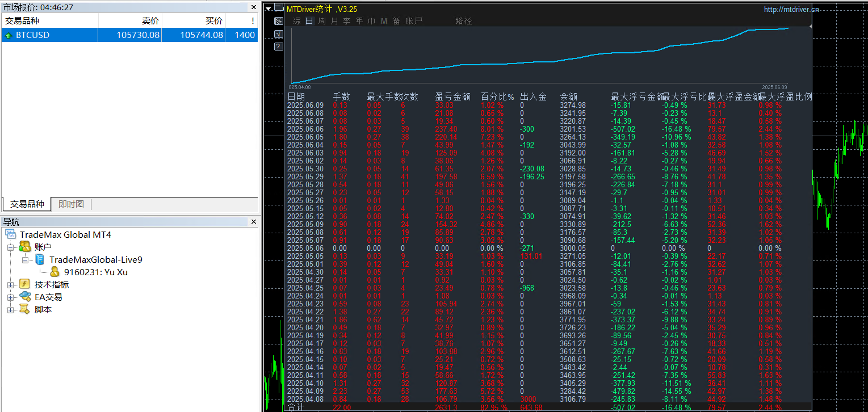The image size is (868, 412).
Task: Click the 账户 accounts group icon
Action: point(24,247)
